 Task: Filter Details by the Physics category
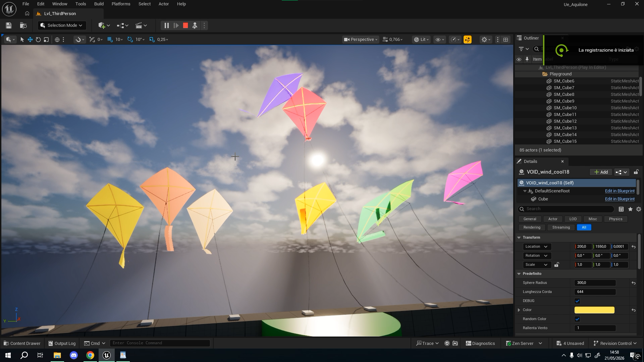coord(615,219)
